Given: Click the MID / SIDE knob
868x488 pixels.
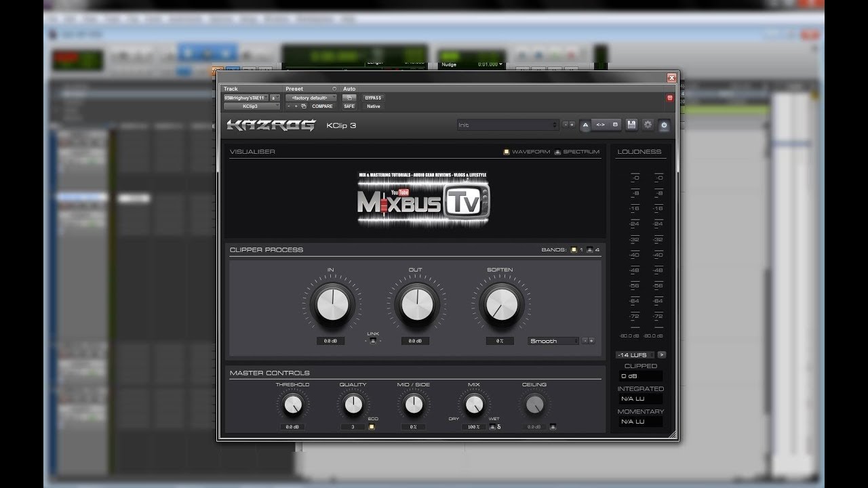Looking at the screenshot, I should 413,405.
